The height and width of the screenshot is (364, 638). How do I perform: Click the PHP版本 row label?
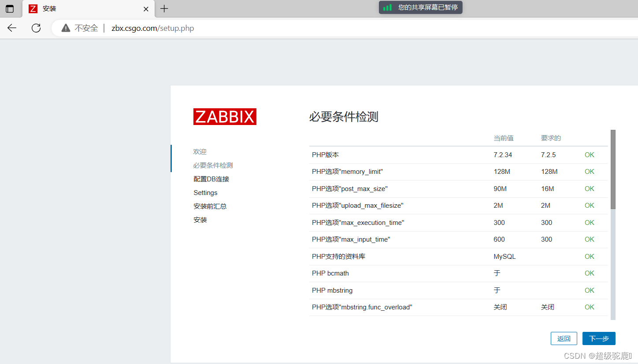326,155
